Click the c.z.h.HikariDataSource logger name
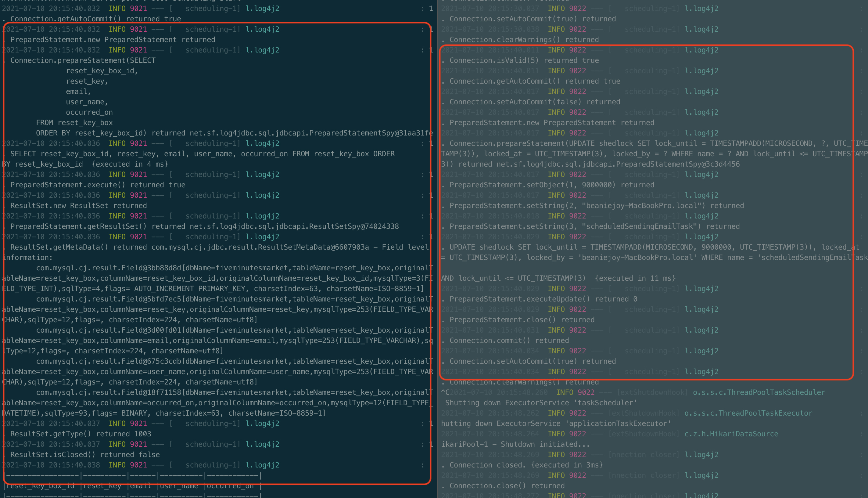Screen dimensions: 868x498 731,434
